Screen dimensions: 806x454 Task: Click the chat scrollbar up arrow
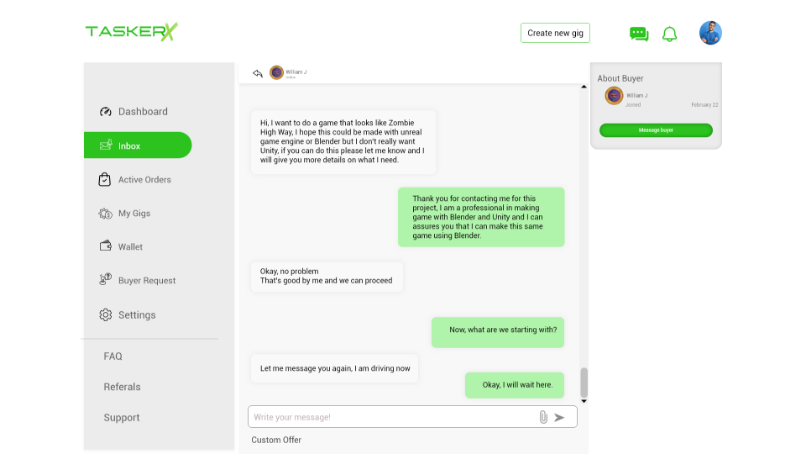coord(584,87)
